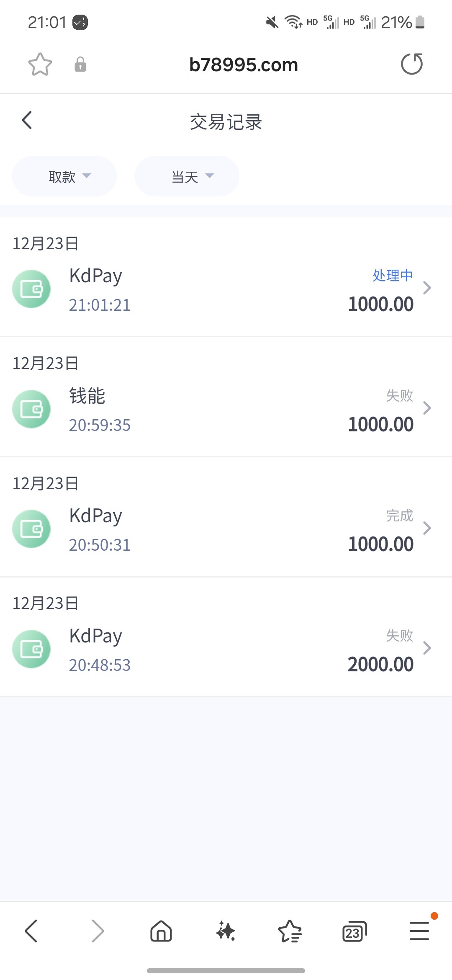452x980 pixels.
Task: Tap the lock icon beside the URL
Action: [80, 64]
